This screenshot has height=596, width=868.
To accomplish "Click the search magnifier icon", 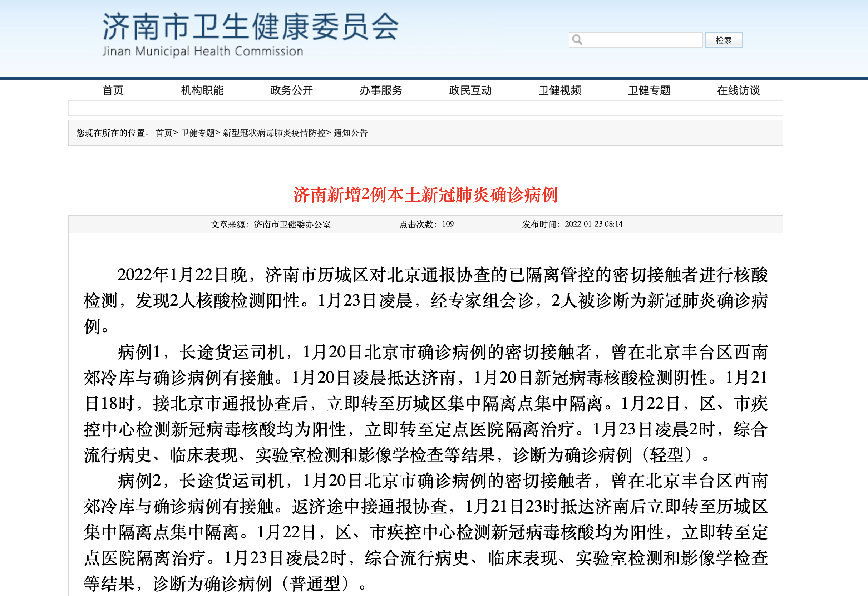I will (x=577, y=40).
